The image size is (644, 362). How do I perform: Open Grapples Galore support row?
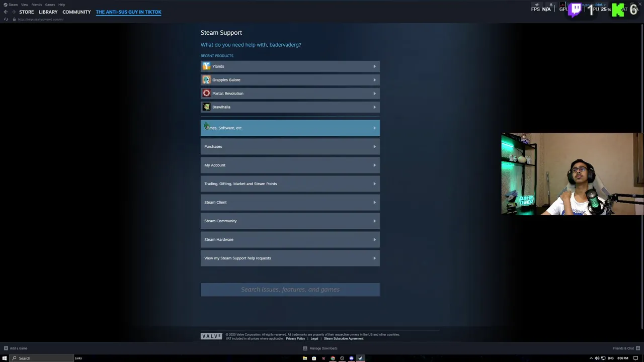tap(290, 80)
